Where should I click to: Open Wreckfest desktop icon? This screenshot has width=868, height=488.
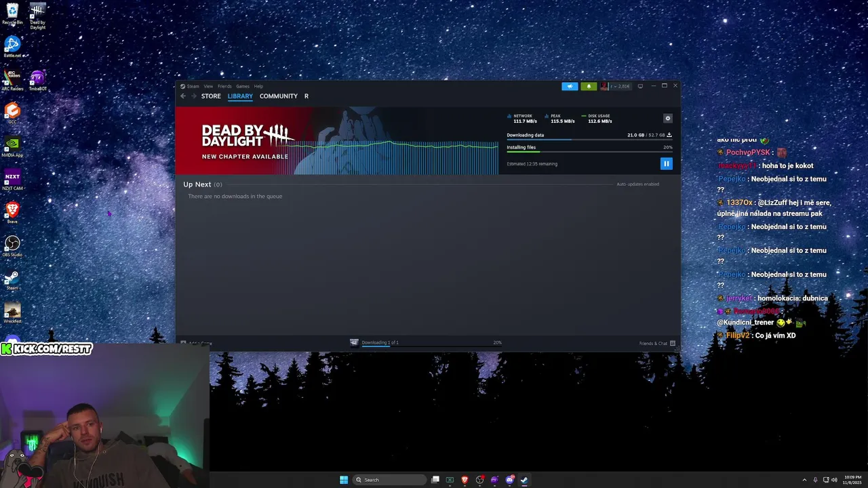(x=12, y=312)
